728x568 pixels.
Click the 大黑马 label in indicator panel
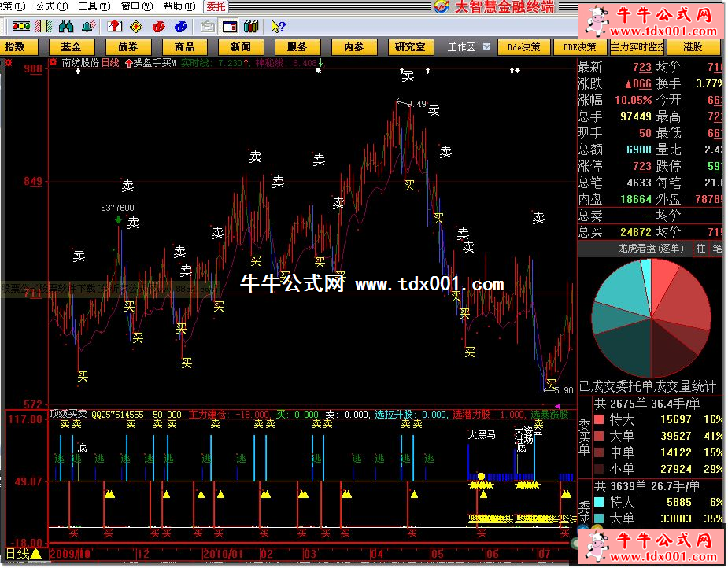(x=482, y=435)
